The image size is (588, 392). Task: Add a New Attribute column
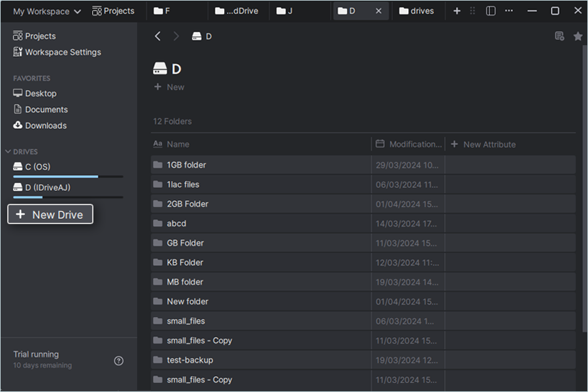click(483, 144)
